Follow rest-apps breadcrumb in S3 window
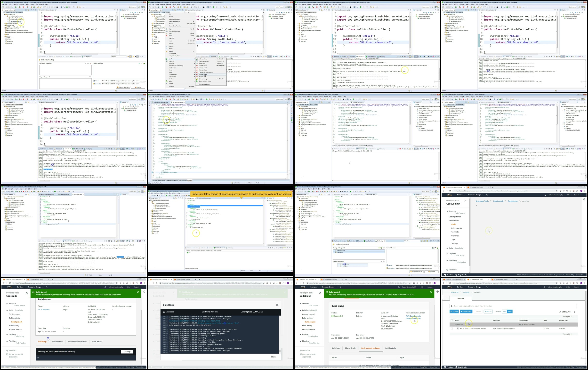 466,293
